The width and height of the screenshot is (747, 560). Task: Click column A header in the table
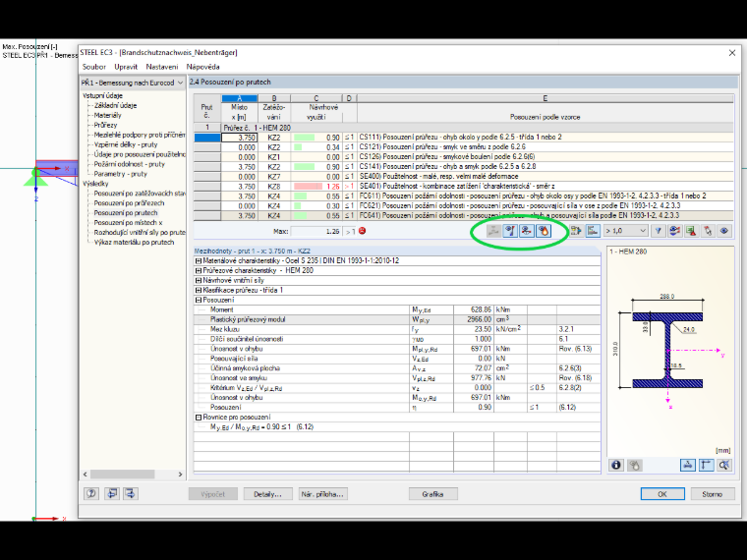click(x=240, y=98)
